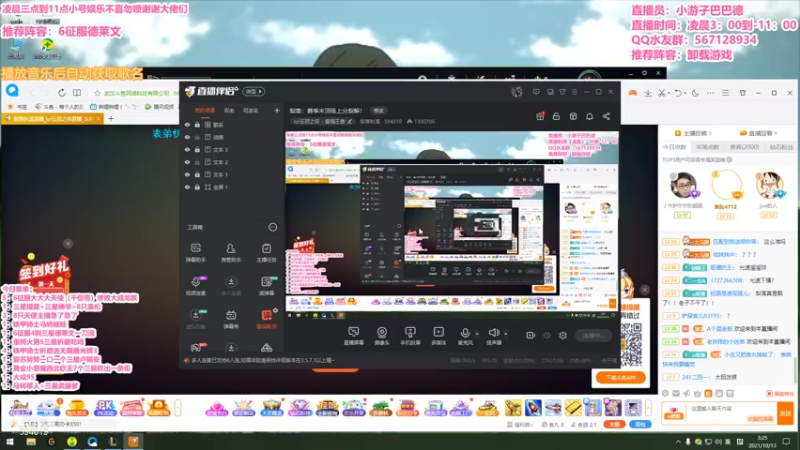Open the browser three-dots more menu

point(710,93)
